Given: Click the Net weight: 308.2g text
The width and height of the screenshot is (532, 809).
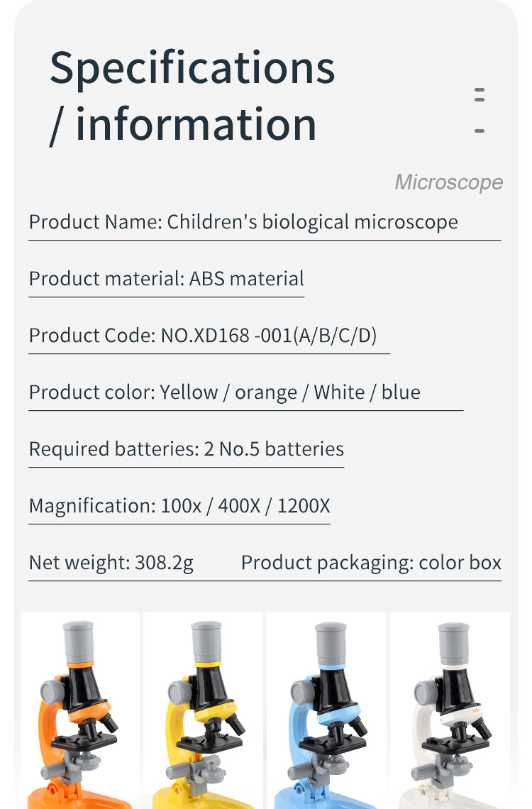Looking at the screenshot, I should click(x=111, y=563).
